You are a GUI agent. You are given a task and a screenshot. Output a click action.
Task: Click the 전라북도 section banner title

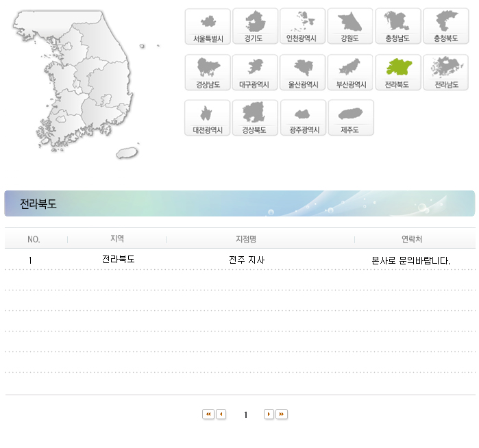tap(38, 203)
